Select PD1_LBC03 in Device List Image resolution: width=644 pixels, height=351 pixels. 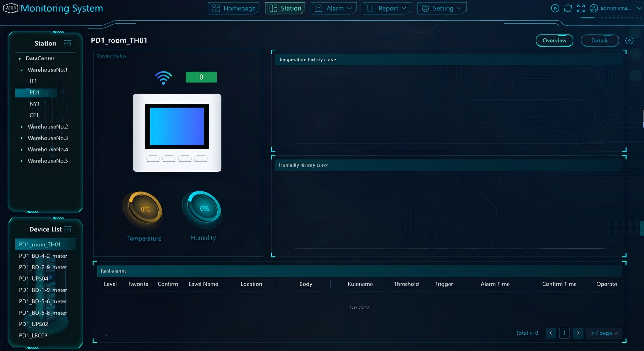(x=33, y=335)
